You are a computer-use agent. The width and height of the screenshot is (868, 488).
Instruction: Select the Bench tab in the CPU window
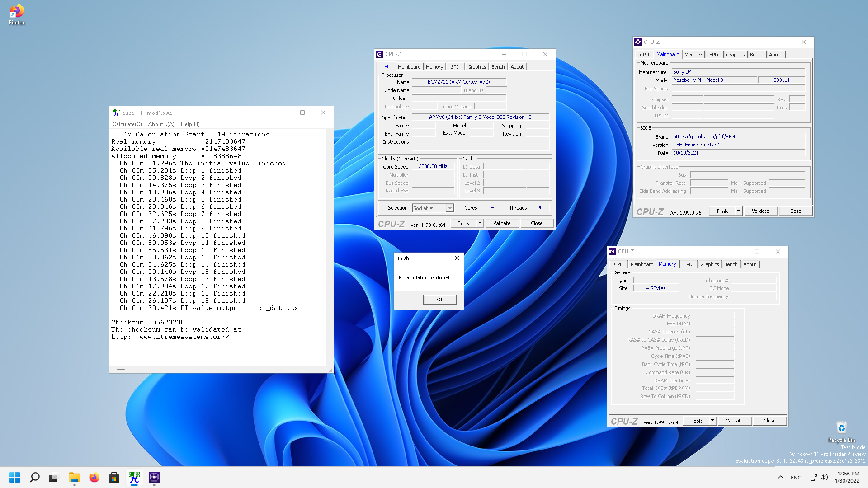498,67
